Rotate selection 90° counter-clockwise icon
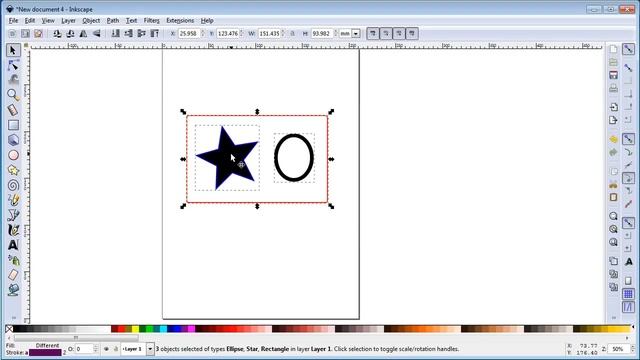 (x=57, y=33)
